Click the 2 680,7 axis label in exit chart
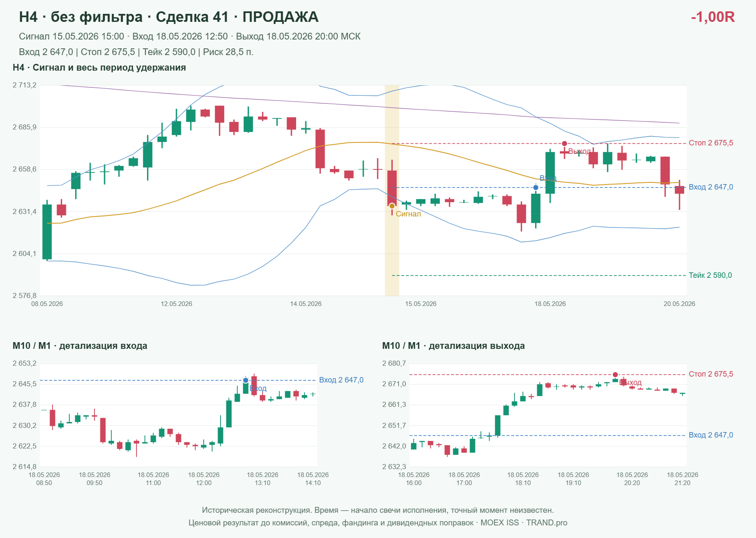The height and width of the screenshot is (538, 756). 394,364
